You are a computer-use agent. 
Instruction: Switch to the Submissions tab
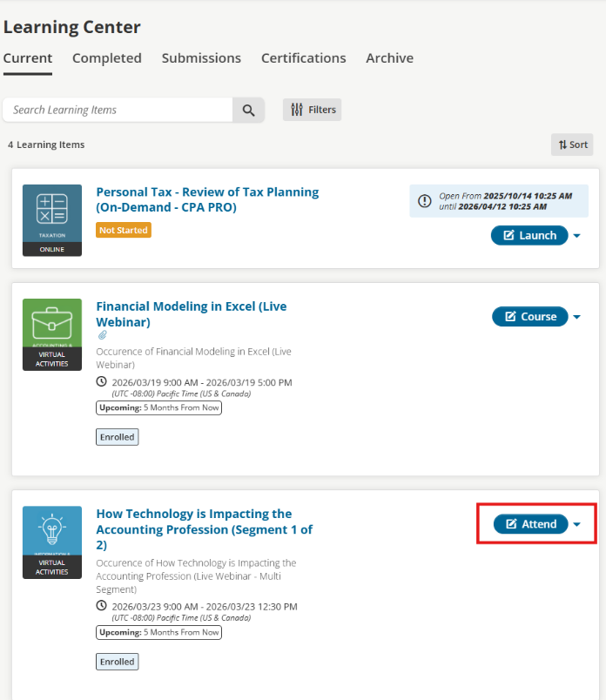(201, 58)
